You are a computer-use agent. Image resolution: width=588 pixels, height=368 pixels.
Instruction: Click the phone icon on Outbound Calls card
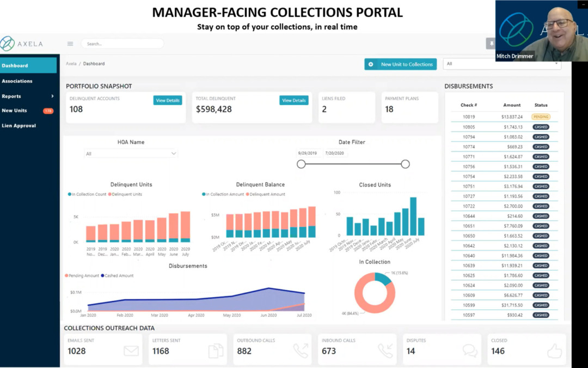[x=301, y=351]
